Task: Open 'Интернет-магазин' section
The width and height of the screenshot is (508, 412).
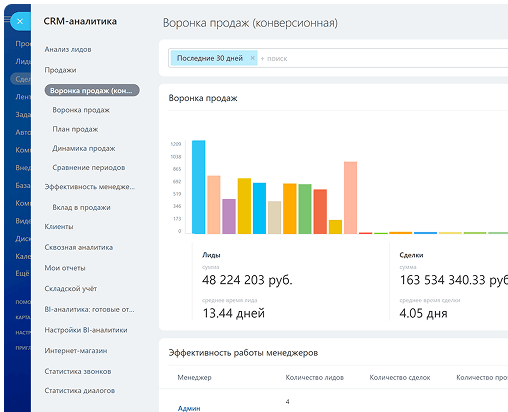Action: pyautogui.click(x=76, y=351)
